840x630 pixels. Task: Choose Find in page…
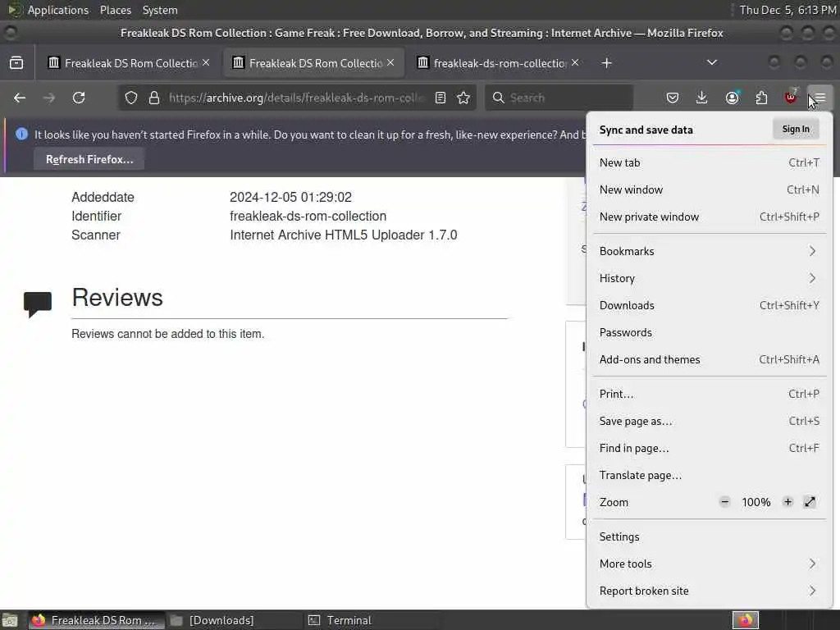710,449
